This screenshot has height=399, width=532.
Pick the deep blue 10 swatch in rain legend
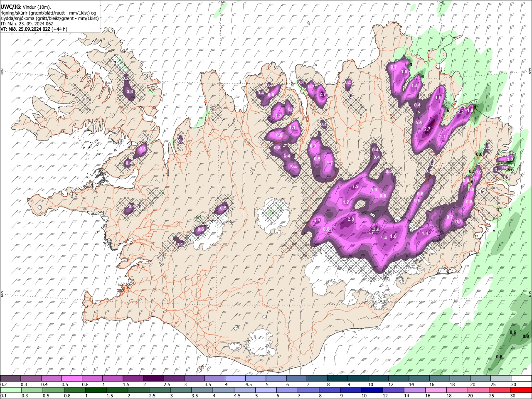pos(371,390)
